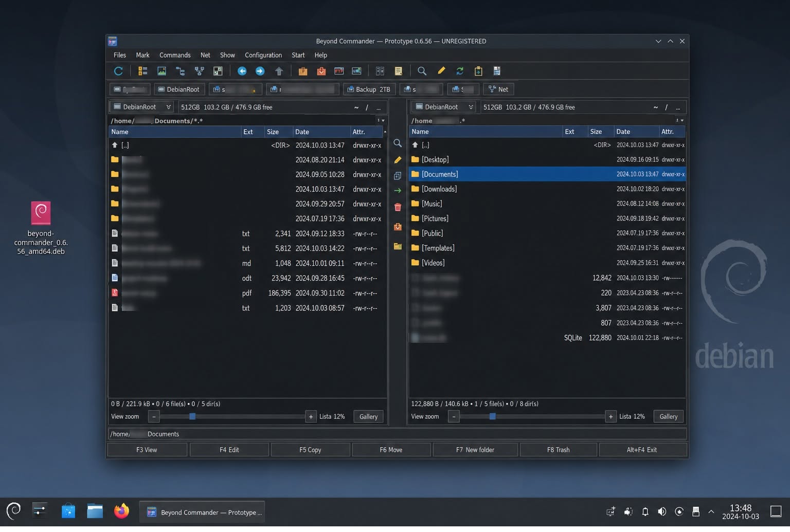This screenshot has height=532, width=790.
Task: Click the clipboard icon in the toolbar
Action: [478, 71]
